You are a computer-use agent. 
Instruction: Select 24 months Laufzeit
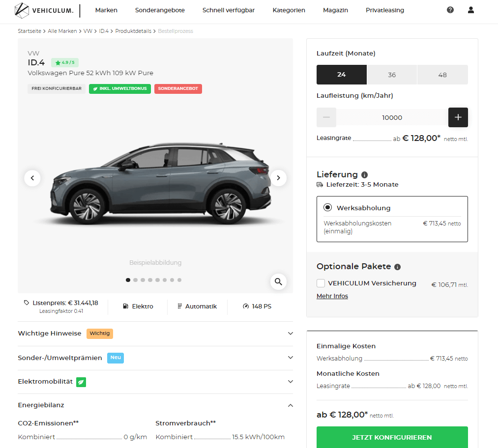341,75
